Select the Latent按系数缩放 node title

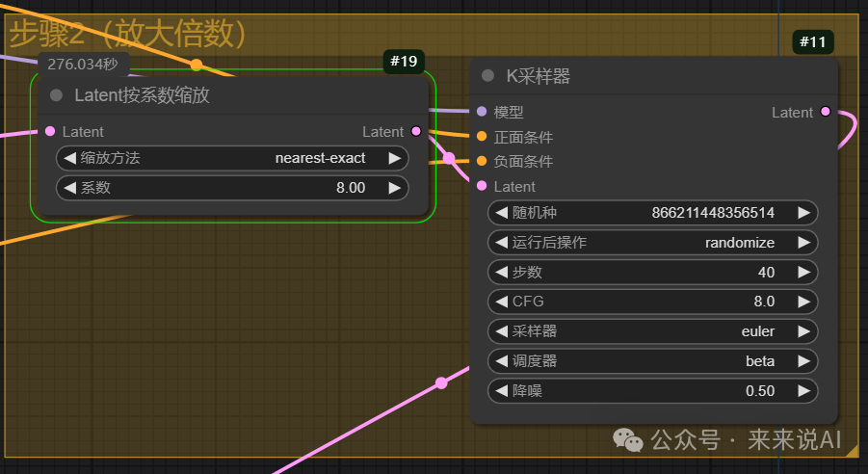coord(142,95)
